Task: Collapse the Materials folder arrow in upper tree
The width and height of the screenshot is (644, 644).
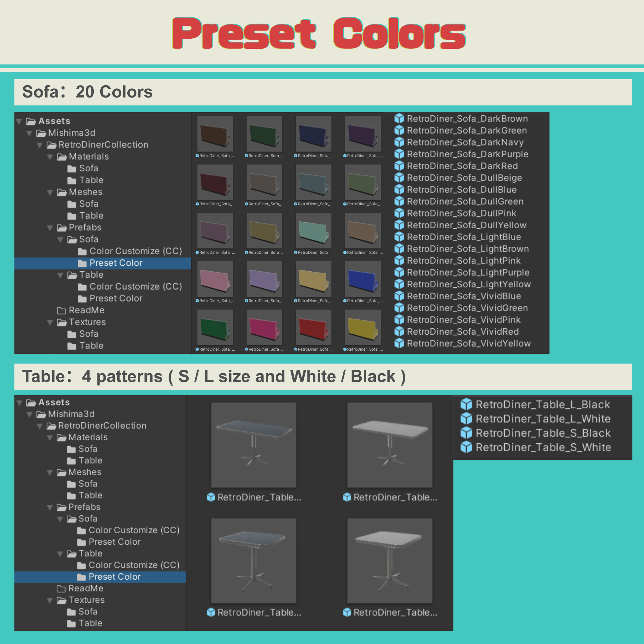Action: point(50,157)
